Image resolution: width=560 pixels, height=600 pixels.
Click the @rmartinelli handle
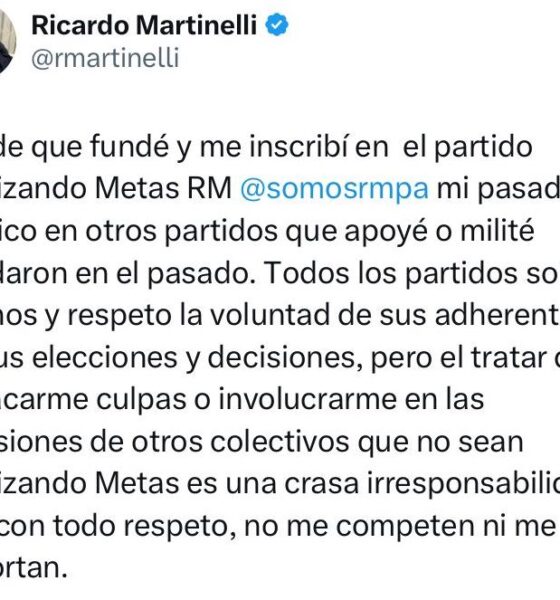tap(105, 59)
